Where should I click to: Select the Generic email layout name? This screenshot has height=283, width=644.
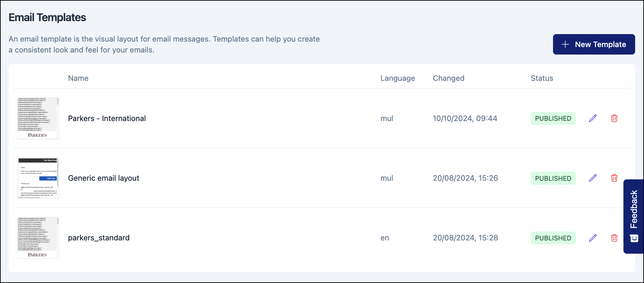pos(104,178)
